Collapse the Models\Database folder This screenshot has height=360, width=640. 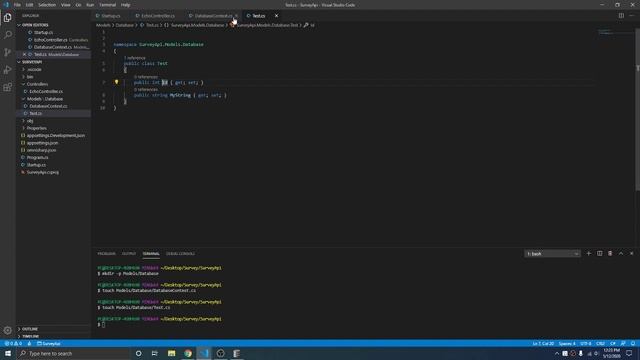click(44, 99)
